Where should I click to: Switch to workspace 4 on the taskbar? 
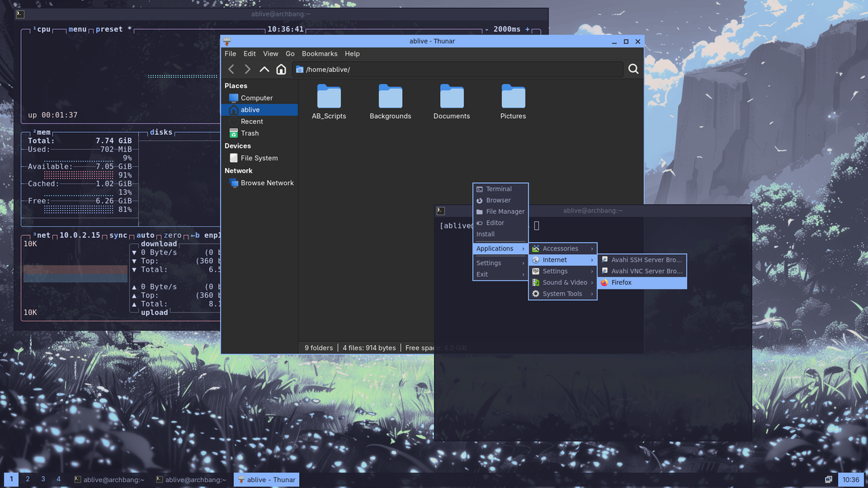coord(58,479)
